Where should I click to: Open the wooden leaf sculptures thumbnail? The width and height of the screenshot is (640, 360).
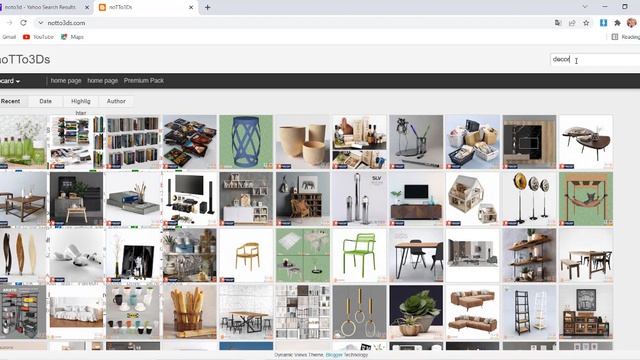(x=23, y=255)
